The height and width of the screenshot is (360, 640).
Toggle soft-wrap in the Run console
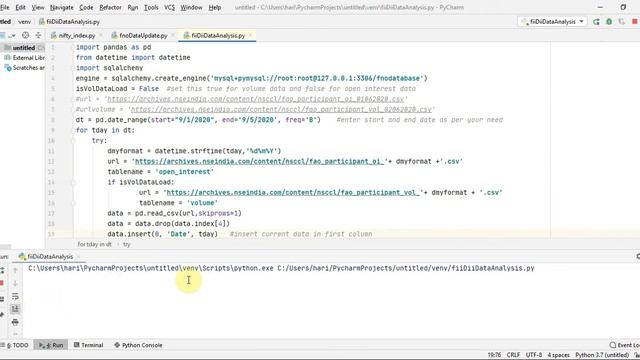15,296
